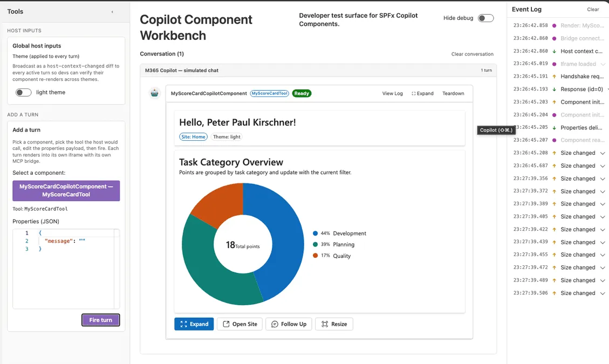Clear the Event Log

[593, 9]
